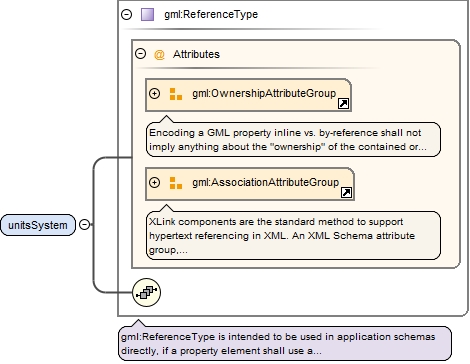
Task: Select the unitsSystem element
Action: [38, 225]
